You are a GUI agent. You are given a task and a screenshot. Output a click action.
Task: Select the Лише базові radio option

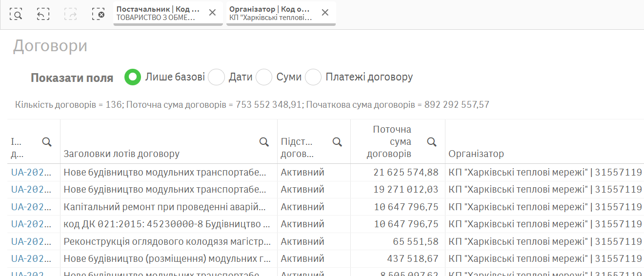click(x=133, y=77)
